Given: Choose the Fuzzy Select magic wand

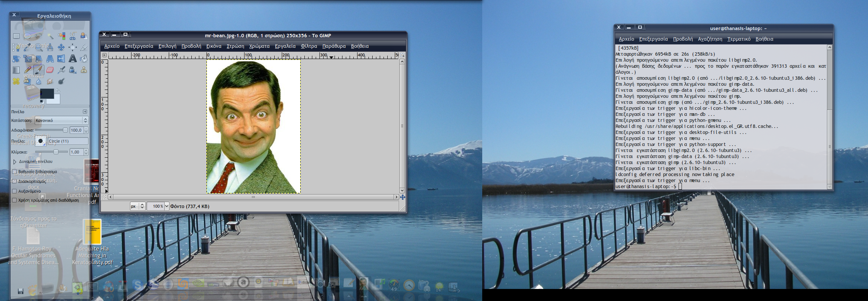Looking at the screenshot, I should (50, 36).
